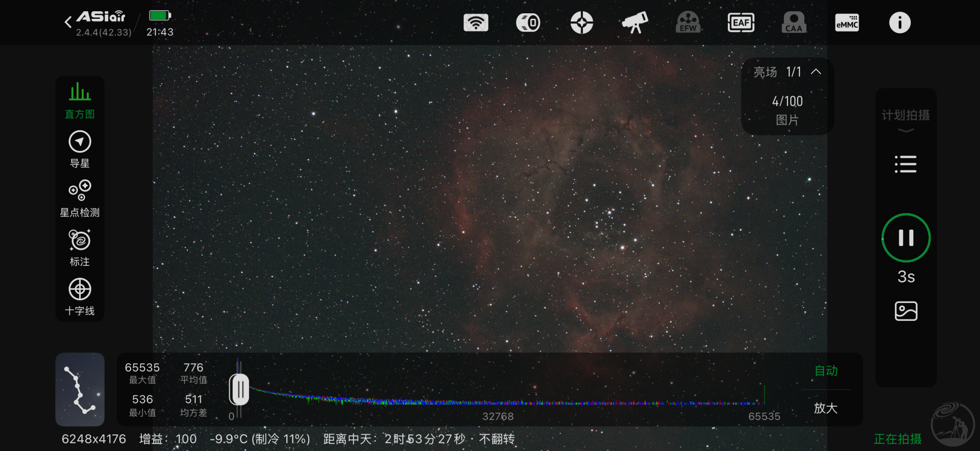980x451 pixels.
Task: Open the telescope mount settings icon
Action: coord(634,23)
